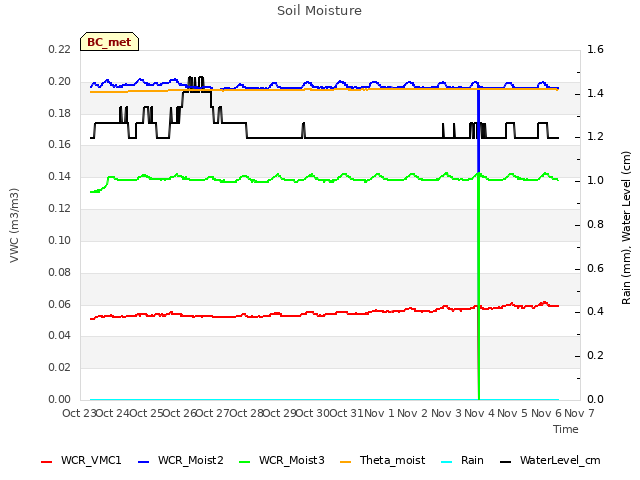Viewport: 640px width, 480px height.
Task: Click the Nov 1 x-axis tick label
Action: [379, 413]
